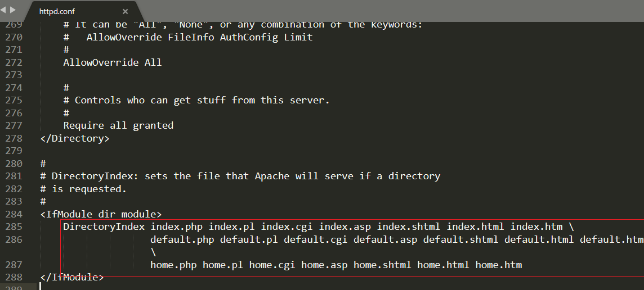Click index.php in the DirectoryIndex list
The image size is (644, 290).
click(x=176, y=226)
